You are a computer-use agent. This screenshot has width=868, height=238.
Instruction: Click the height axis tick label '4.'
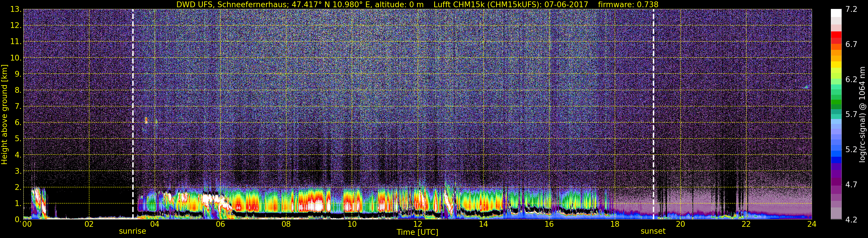point(18,155)
